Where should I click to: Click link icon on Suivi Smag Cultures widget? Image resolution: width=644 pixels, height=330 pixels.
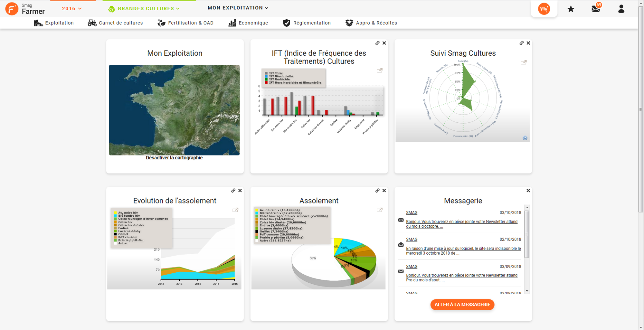pyautogui.click(x=522, y=43)
